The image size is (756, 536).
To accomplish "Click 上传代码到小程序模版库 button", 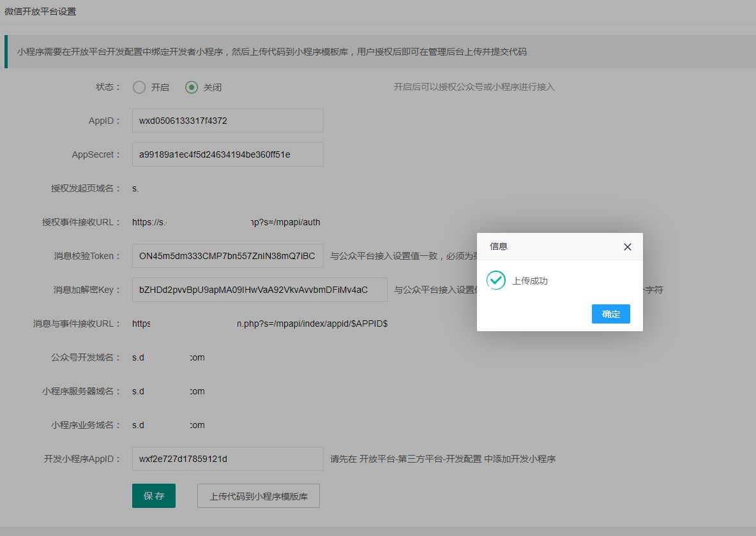I will (x=259, y=496).
